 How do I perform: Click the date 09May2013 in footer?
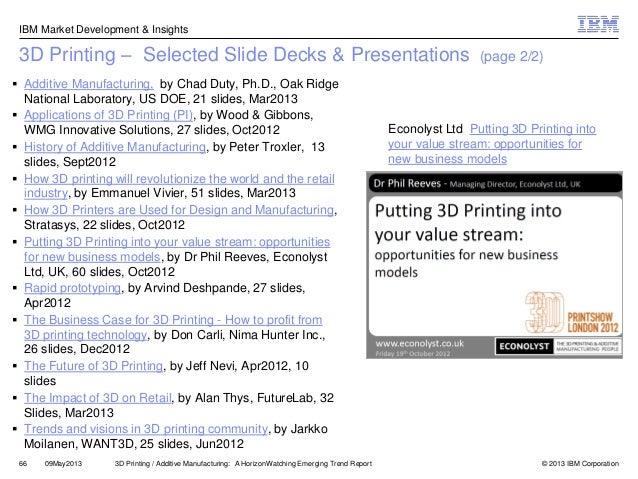click(63, 464)
